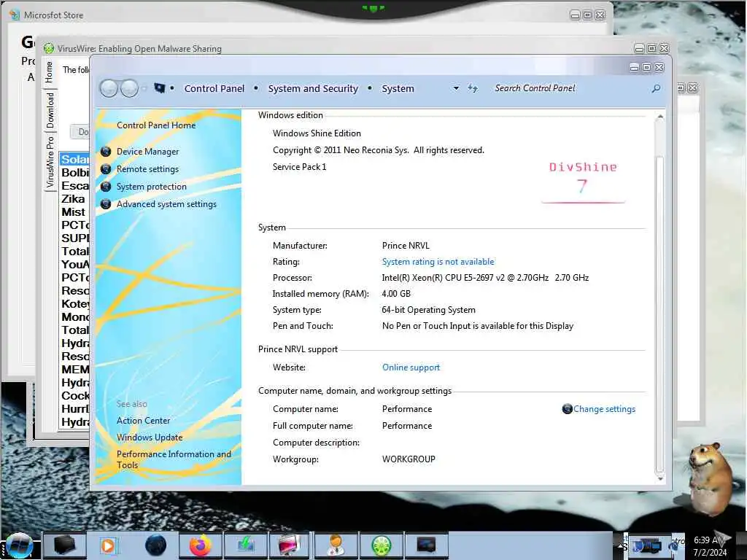747x560 pixels.
Task: Open the pink monitor taskbar icon
Action: 289,545
